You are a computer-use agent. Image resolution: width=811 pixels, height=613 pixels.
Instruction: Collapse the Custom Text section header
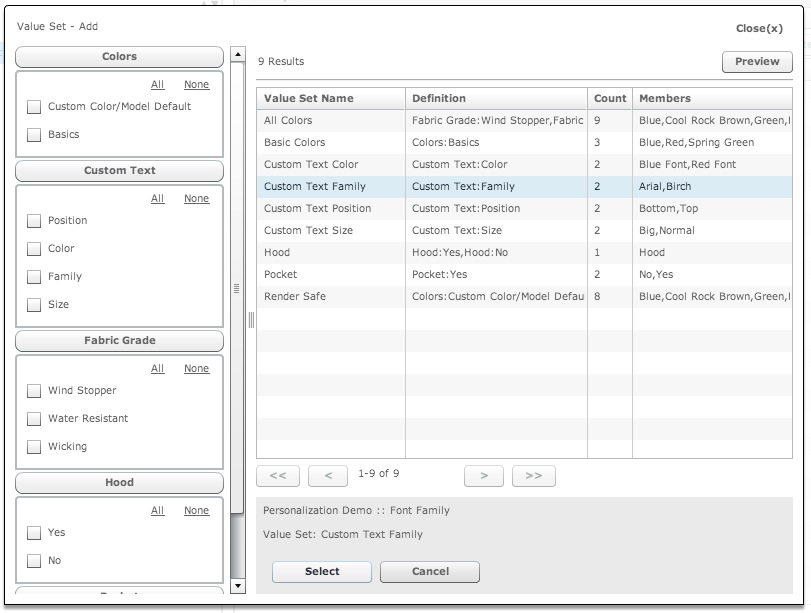119,170
